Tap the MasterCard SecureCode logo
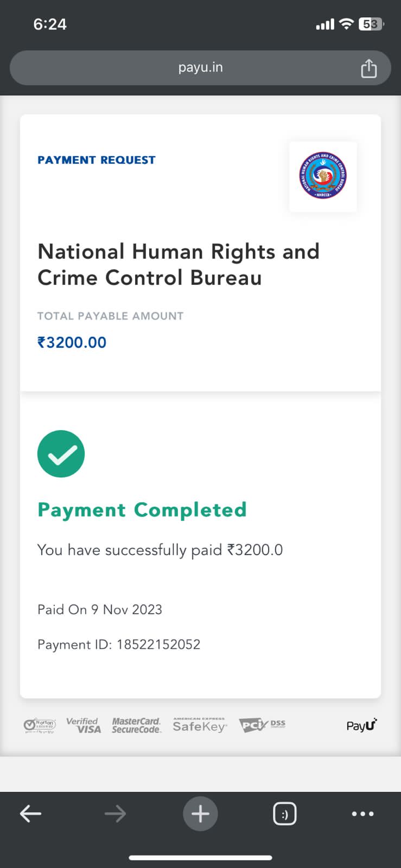The height and width of the screenshot is (868, 401). (x=136, y=725)
